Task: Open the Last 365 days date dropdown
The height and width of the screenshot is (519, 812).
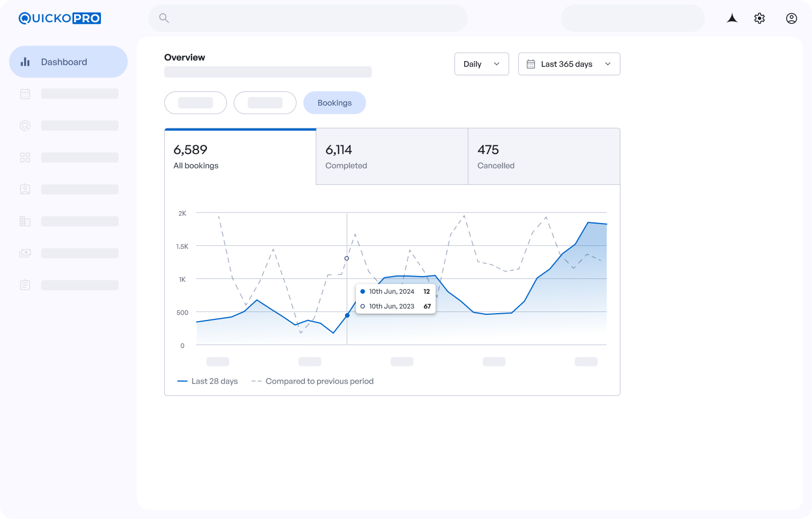Action: pyautogui.click(x=569, y=64)
